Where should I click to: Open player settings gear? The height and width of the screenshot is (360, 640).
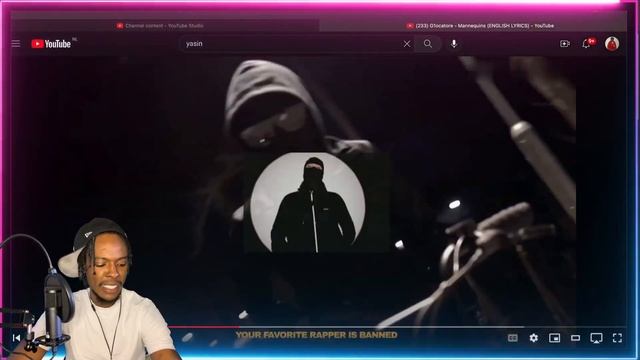coord(533,338)
